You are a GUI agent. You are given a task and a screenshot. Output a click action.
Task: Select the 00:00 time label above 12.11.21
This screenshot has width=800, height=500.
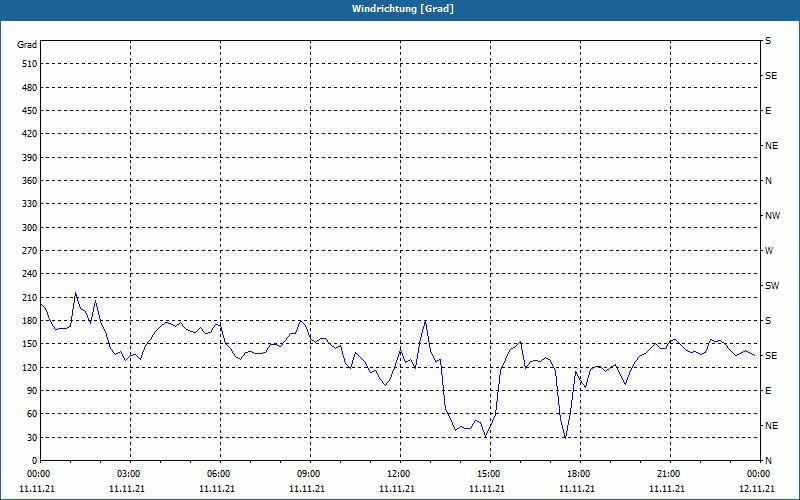coord(758,474)
